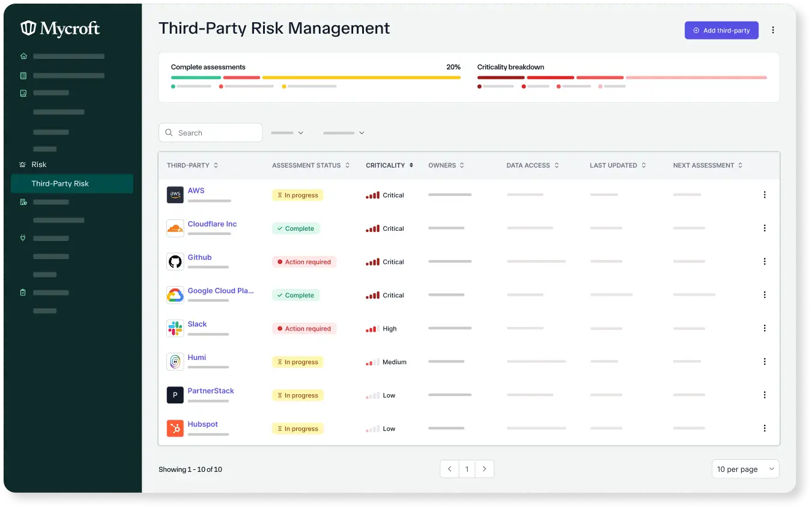812x509 pixels.
Task: Click the Google Cloud logo icon
Action: (x=175, y=295)
